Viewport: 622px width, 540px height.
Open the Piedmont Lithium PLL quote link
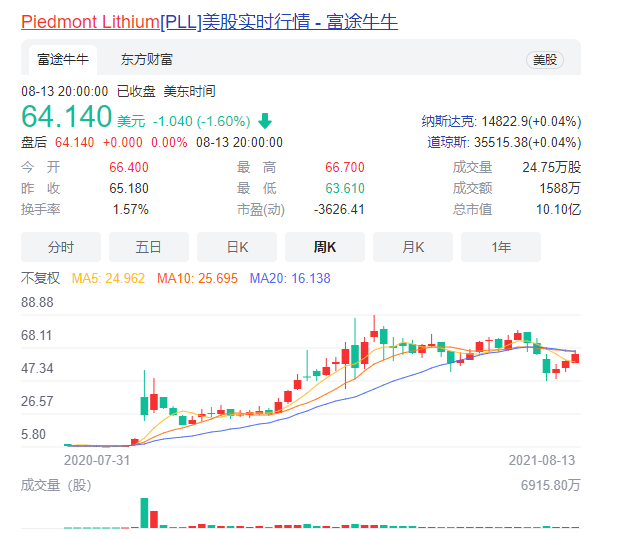click(209, 22)
